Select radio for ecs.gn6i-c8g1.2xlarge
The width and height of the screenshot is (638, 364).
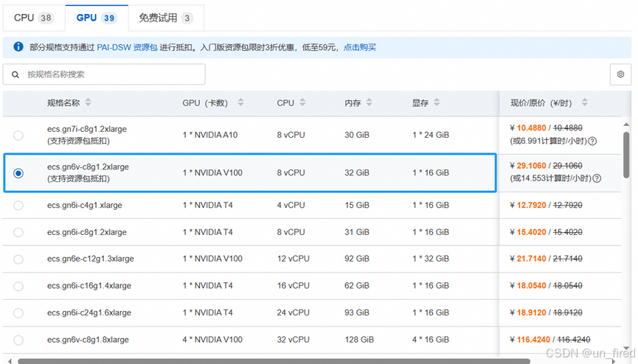pos(18,232)
